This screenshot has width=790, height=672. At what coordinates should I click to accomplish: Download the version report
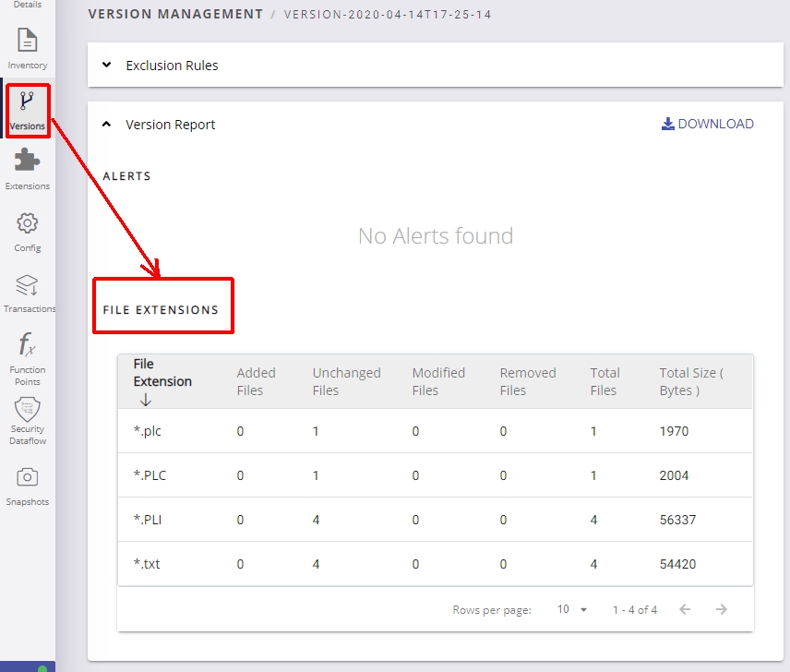(x=708, y=124)
